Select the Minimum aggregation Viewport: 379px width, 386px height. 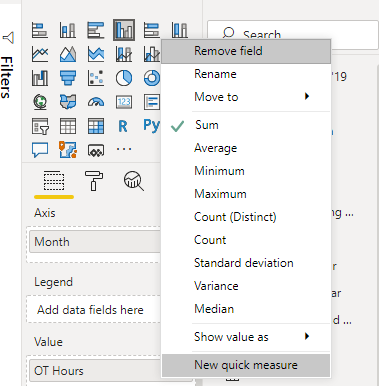point(246,171)
